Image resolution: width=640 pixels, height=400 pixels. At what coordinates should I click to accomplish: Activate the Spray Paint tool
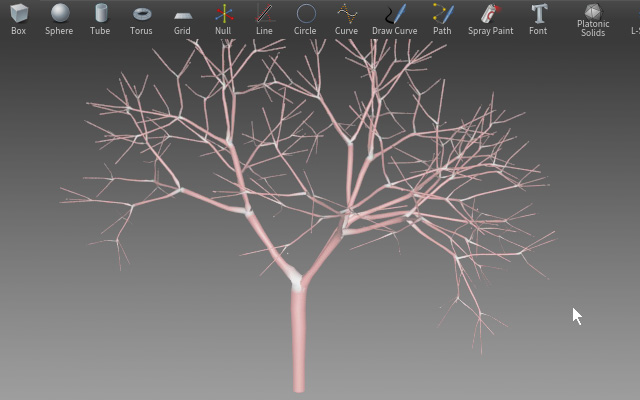tap(491, 19)
